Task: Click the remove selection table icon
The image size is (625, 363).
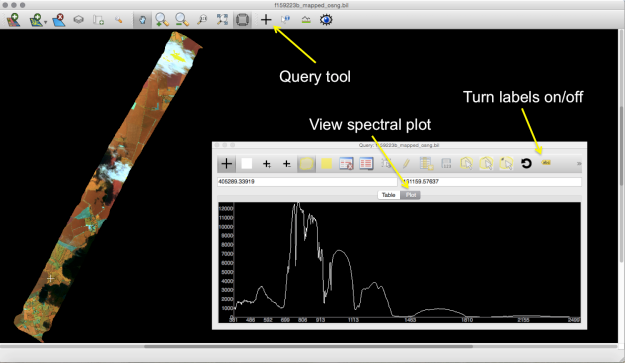Action: (346, 163)
